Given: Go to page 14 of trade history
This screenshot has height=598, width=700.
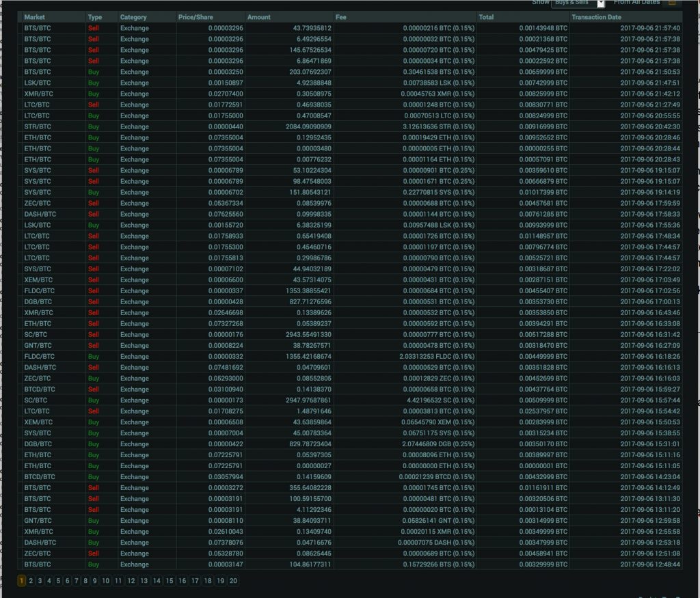Looking at the screenshot, I should pyautogui.click(x=157, y=581).
